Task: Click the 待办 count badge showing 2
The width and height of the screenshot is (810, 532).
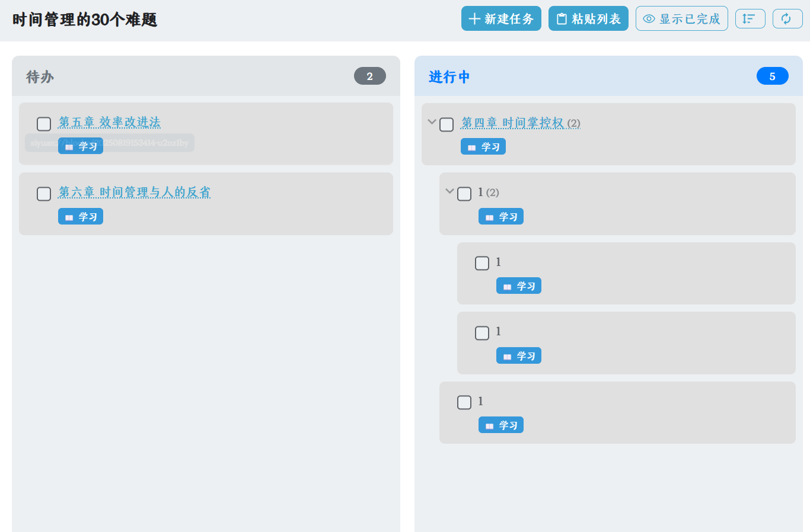Action: [369, 76]
